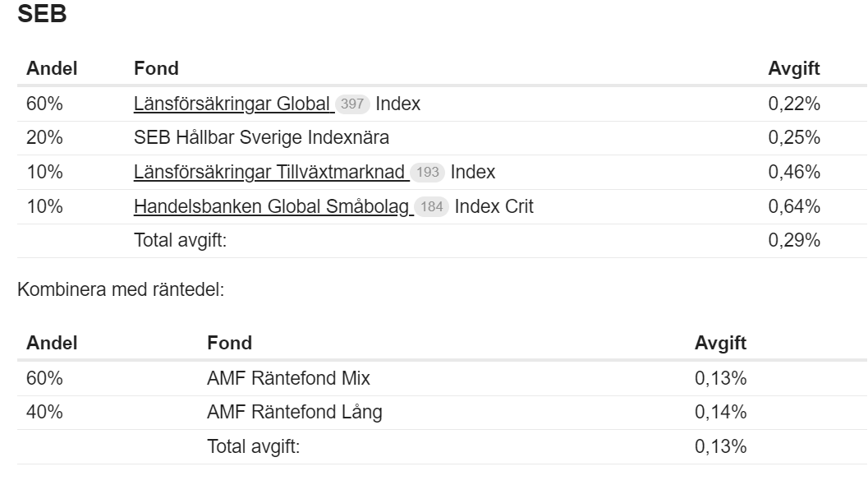The image size is (868, 485).
Task: Click the 40% share for Räntefond Lång
Action: click(44, 412)
